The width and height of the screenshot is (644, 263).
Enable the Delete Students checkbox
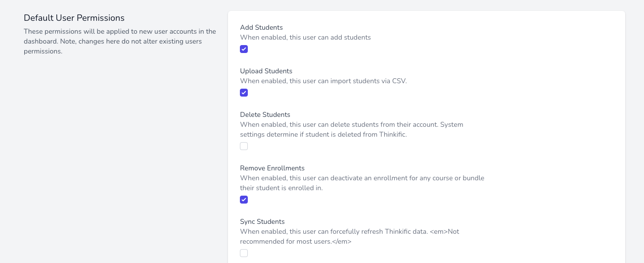(x=244, y=146)
